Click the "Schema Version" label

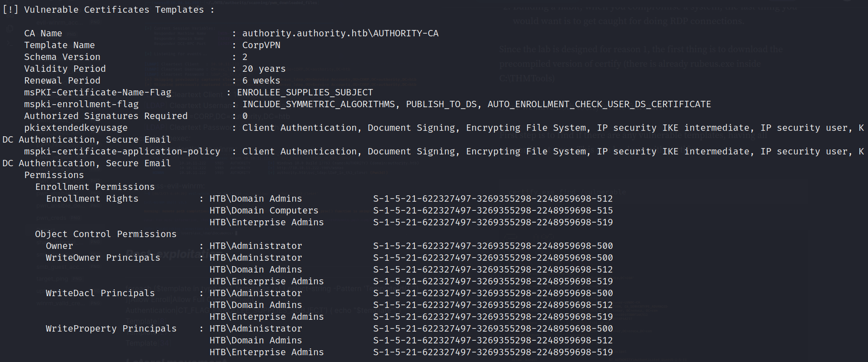tap(62, 57)
